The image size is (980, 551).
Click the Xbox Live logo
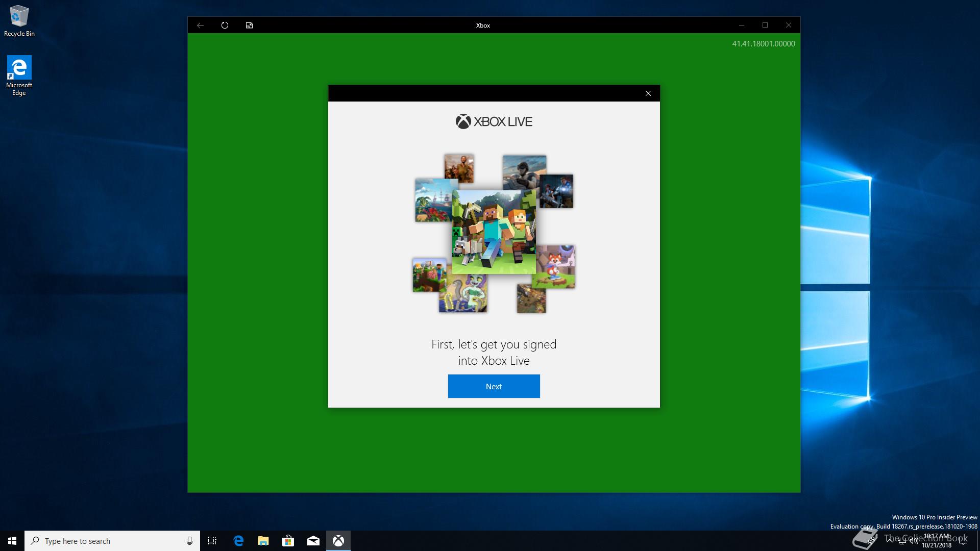click(494, 121)
